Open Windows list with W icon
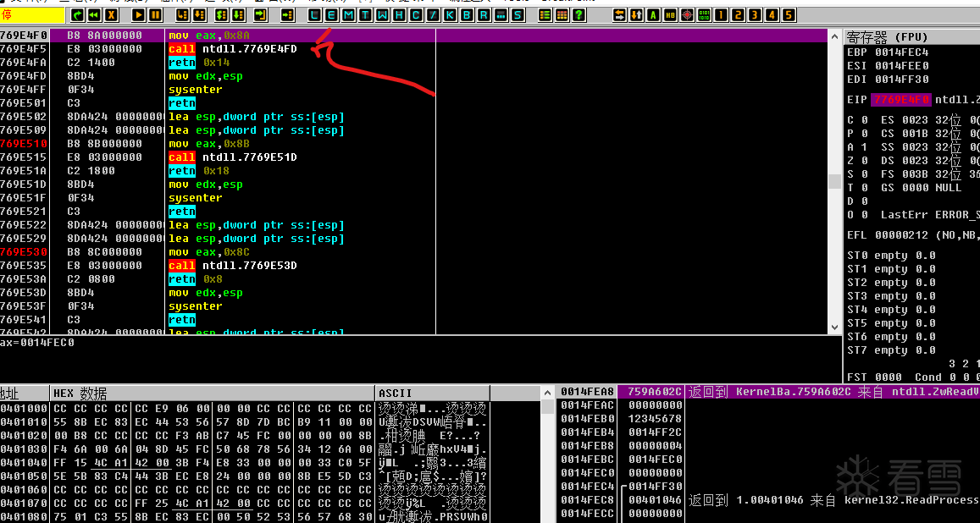The height and width of the screenshot is (523, 980). (382, 14)
